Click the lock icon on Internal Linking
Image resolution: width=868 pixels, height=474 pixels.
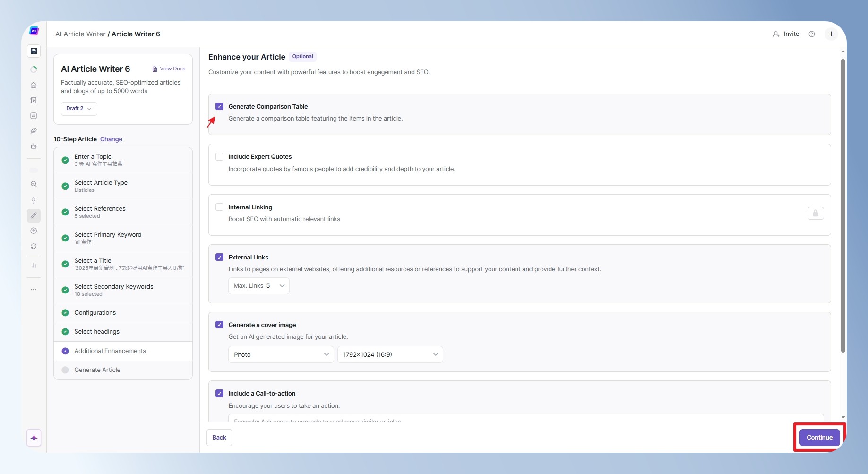click(x=816, y=214)
